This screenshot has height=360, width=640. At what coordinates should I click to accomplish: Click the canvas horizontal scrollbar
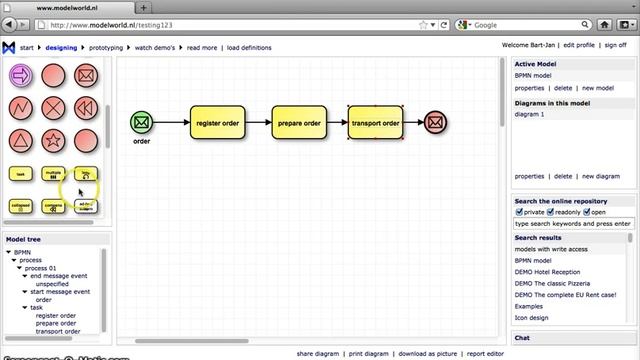point(192,341)
